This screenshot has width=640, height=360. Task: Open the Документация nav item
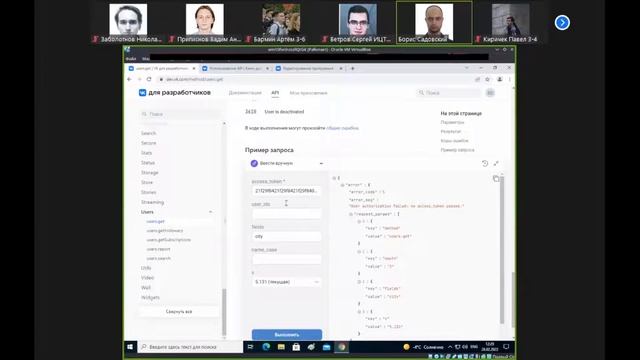click(x=245, y=93)
